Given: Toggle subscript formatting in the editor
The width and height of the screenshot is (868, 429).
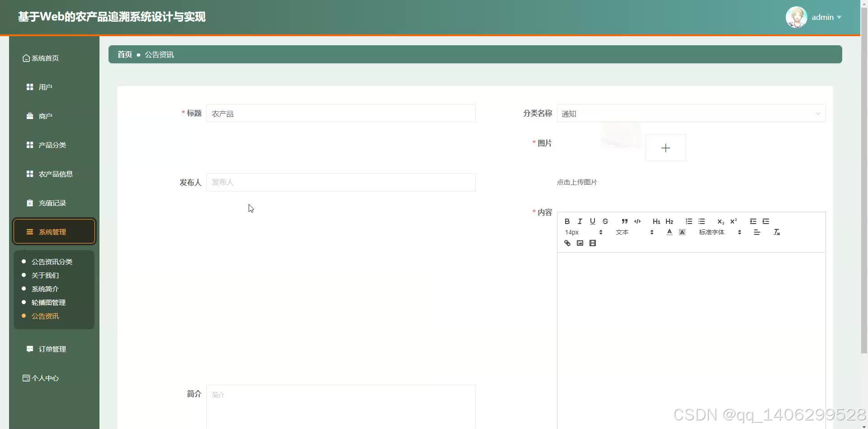Looking at the screenshot, I should coord(721,221).
